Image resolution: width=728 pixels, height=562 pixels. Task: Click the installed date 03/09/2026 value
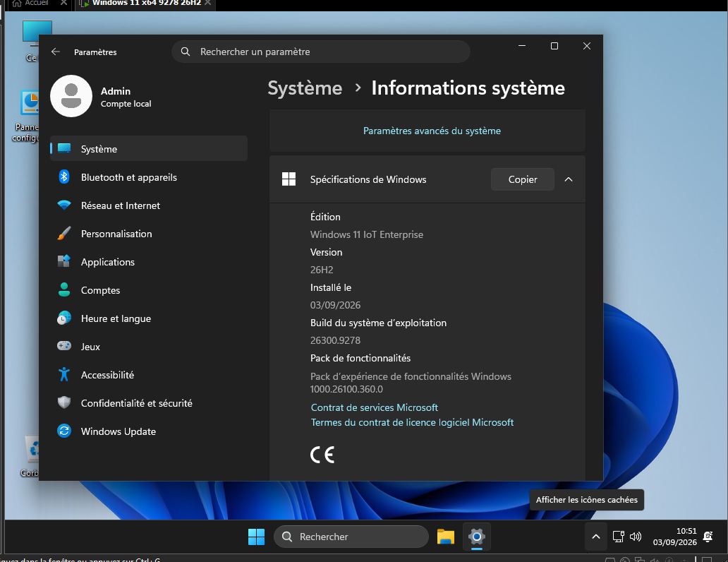coord(335,306)
